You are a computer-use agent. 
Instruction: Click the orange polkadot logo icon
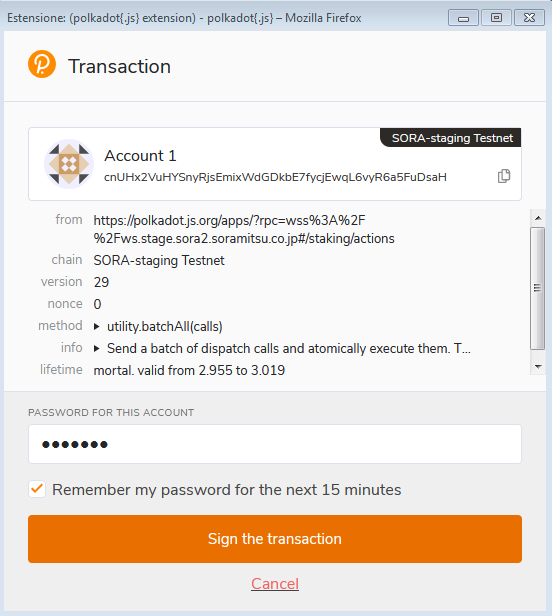[42, 64]
